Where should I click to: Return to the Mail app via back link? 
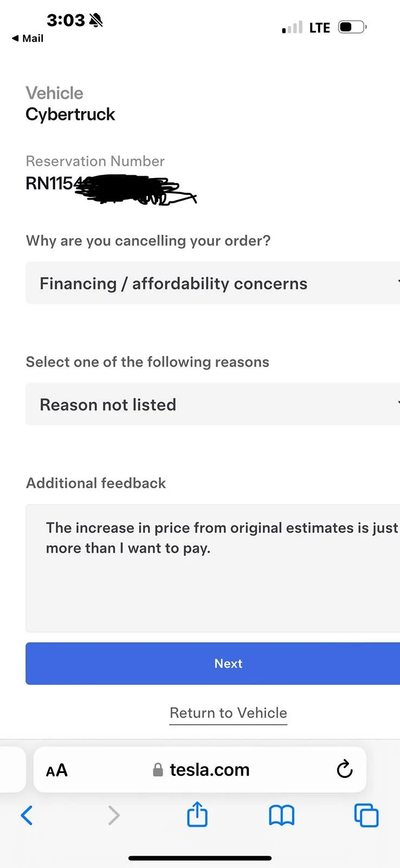(x=28, y=39)
